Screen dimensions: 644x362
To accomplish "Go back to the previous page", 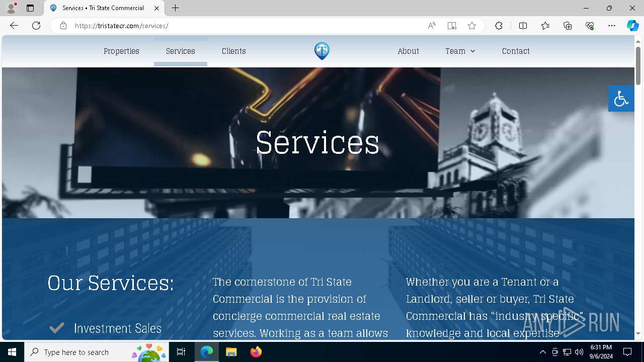I will 14,26.
